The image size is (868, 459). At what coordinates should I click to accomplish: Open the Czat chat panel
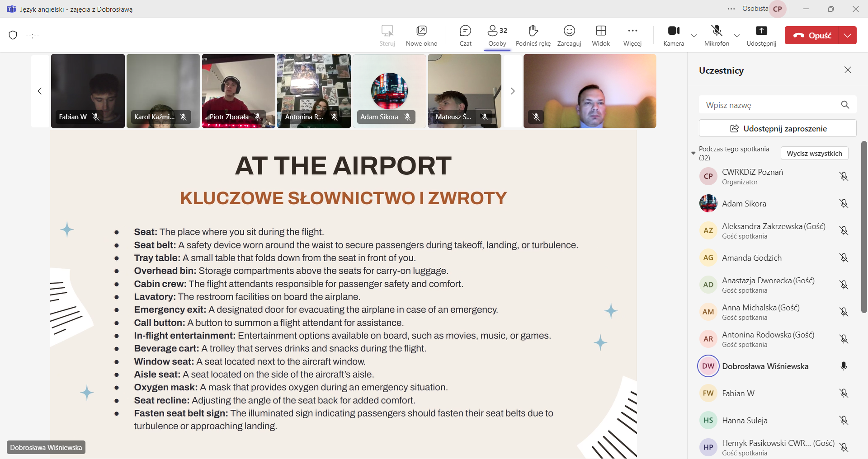(465, 36)
